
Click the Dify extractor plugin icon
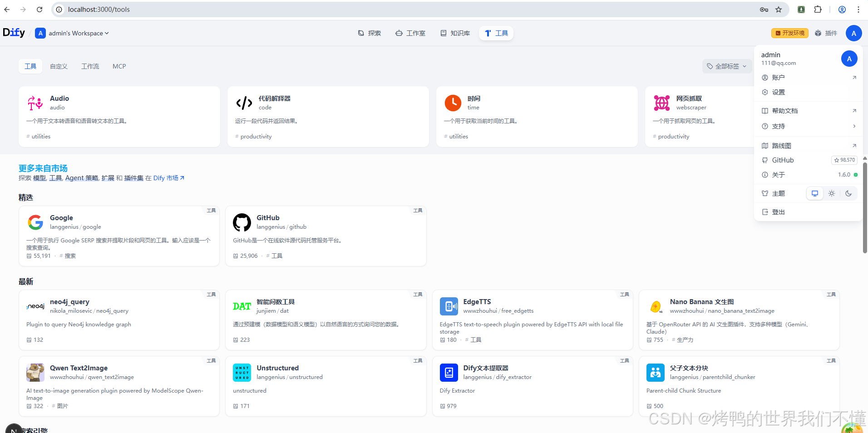(449, 373)
